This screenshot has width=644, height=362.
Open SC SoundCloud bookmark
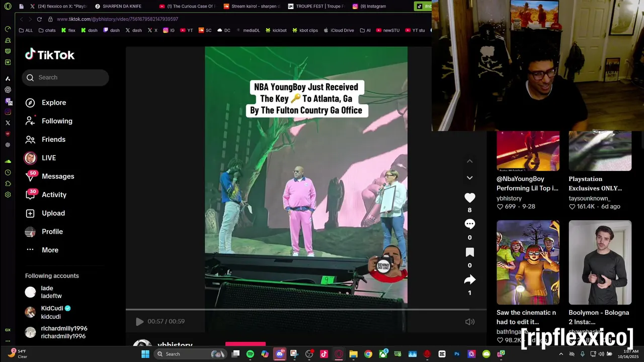[x=205, y=30]
